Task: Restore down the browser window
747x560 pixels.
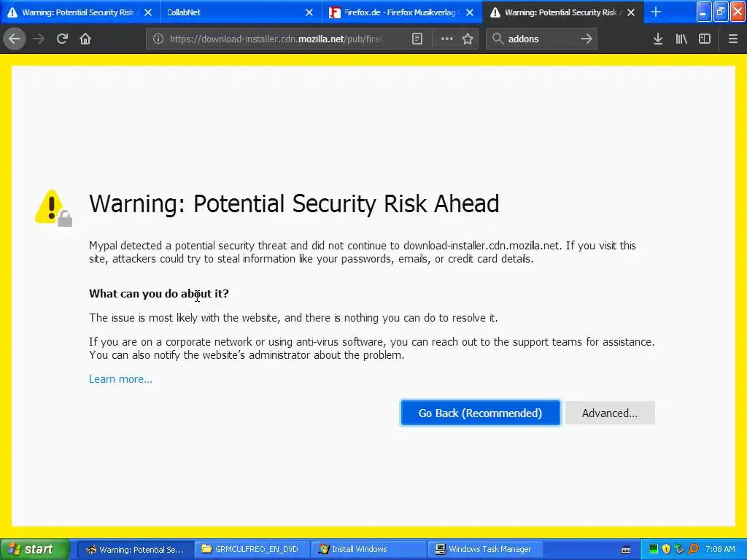Action: (x=720, y=12)
